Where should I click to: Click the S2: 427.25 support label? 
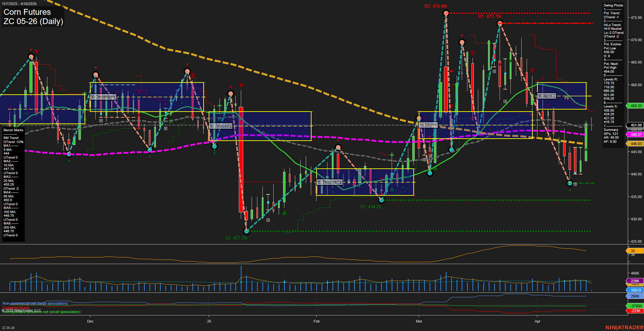tap(236, 237)
